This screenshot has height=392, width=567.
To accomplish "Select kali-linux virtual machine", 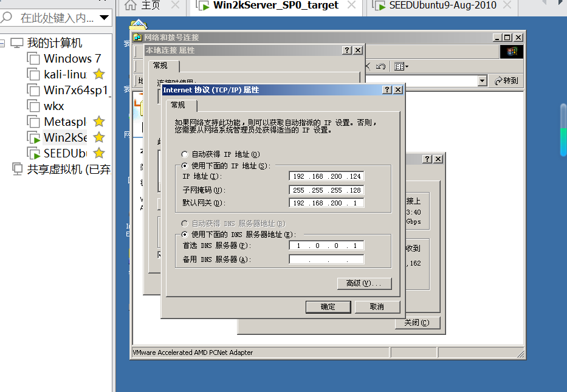I will (65, 75).
